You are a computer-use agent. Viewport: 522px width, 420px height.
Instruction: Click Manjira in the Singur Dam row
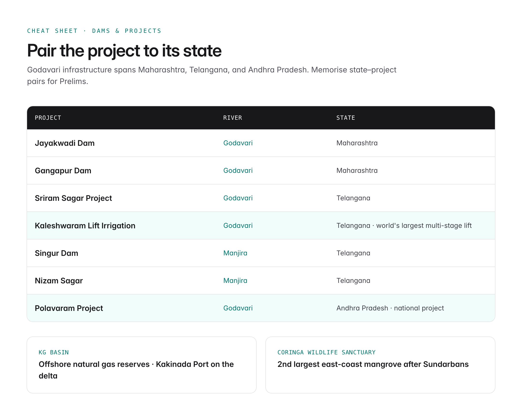235,253
